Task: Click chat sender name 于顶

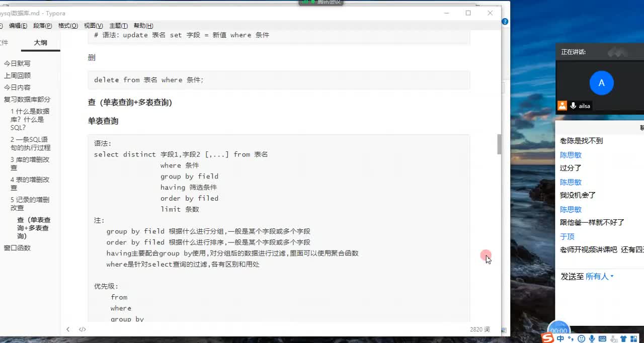Action: [x=567, y=236]
